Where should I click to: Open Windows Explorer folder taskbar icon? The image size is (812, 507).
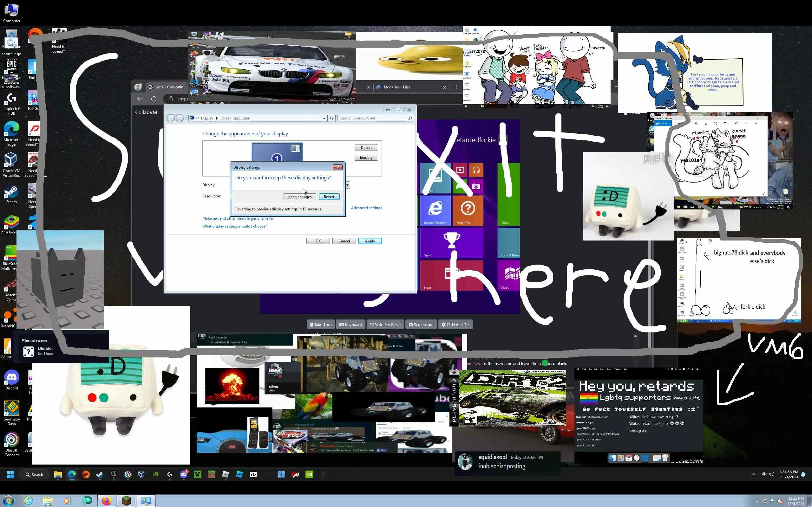coord(48,501)
